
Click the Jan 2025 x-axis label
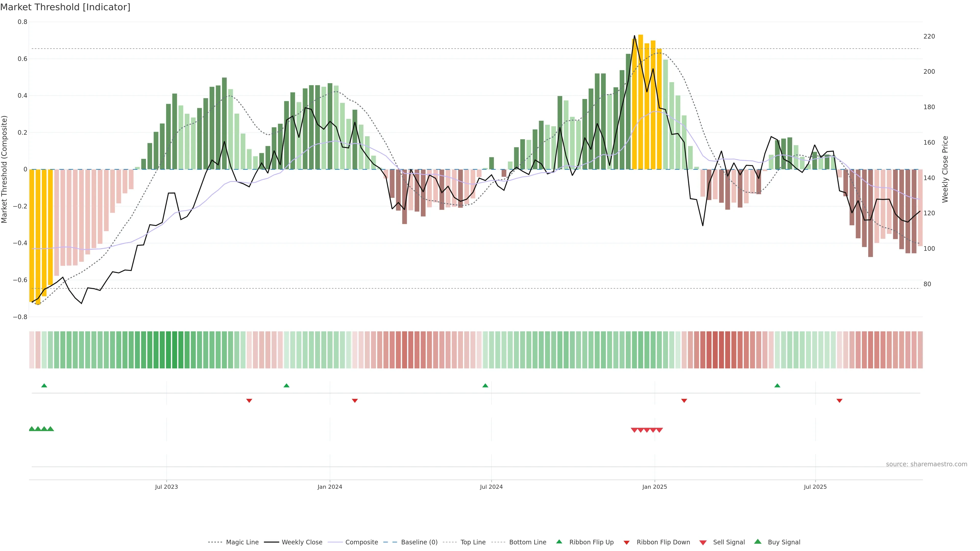tap(654, 487)
